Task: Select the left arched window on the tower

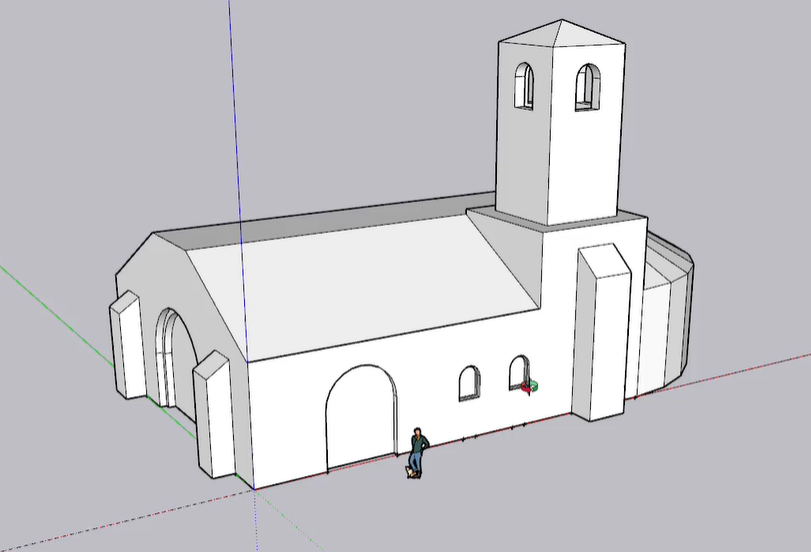Action: pyautogui.click(x=524, y=86)
